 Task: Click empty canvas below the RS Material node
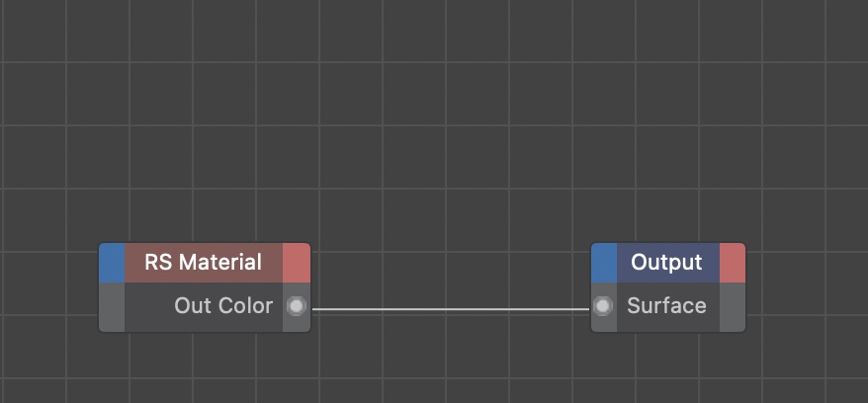click(x=204, y=370)
